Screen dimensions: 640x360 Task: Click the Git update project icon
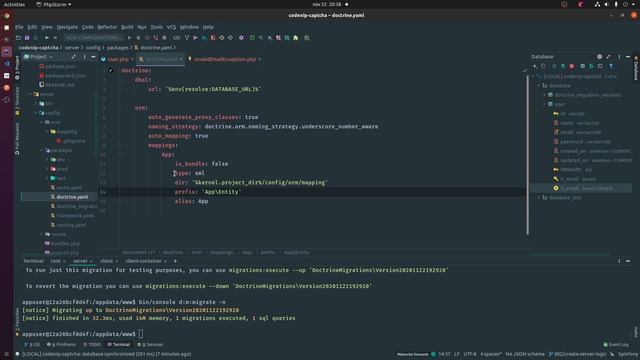(x=187, y=38)
